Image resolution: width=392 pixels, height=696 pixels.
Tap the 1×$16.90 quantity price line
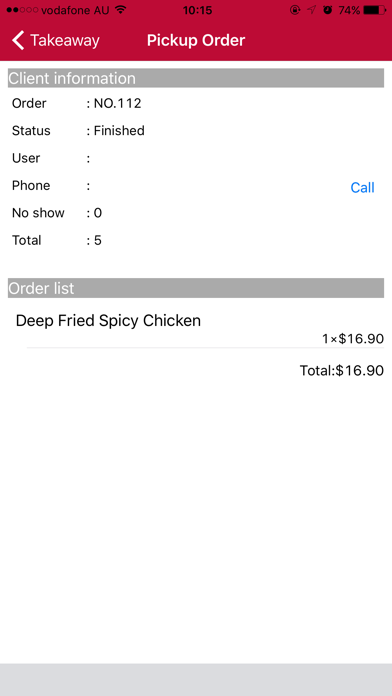pyautogui.click(x=352, y=339)
